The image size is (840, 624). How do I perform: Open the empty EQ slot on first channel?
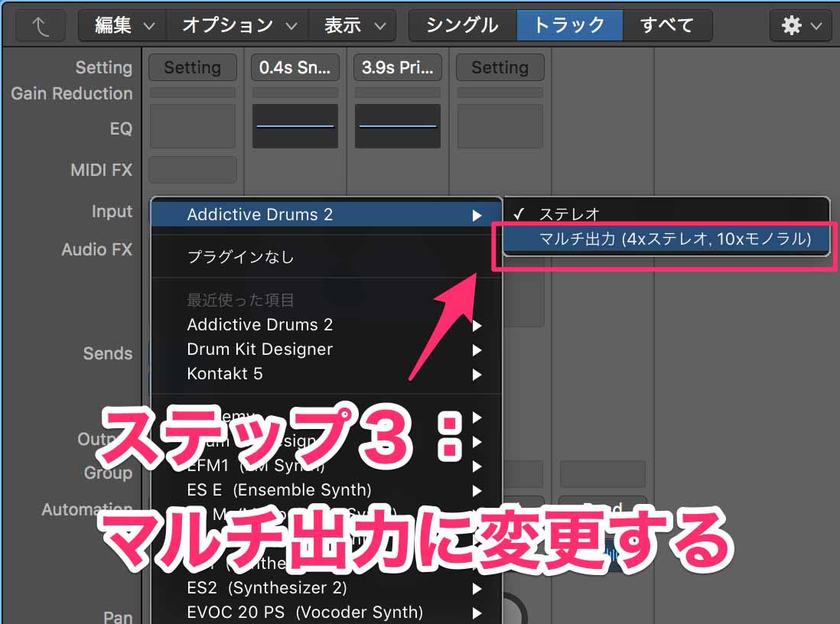click(x=193, y=126)
